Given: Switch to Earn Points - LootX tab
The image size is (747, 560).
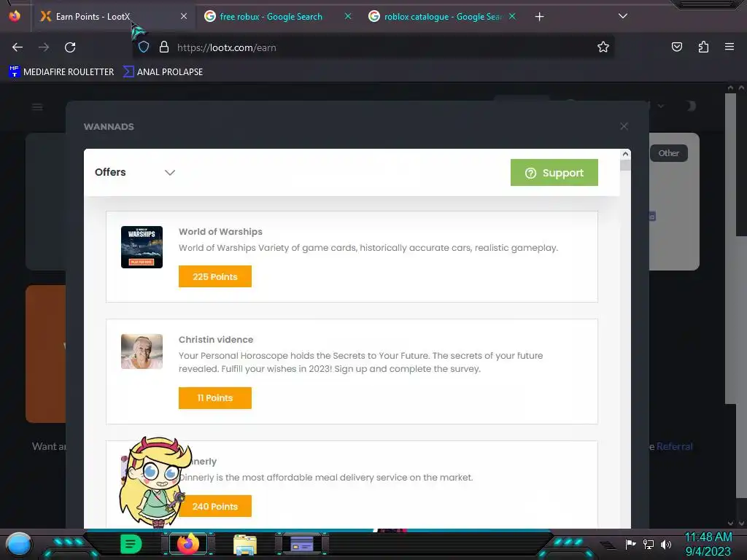Looking at the screenshot, I should click(x=113, y=17).
